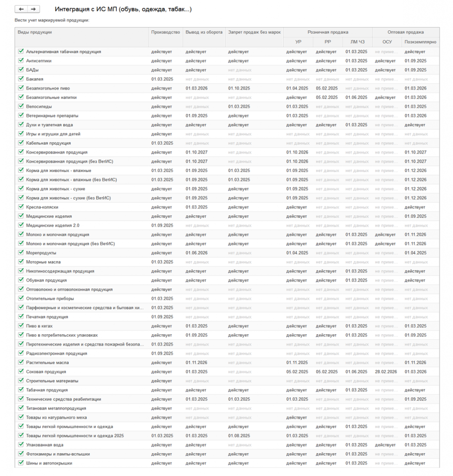This screenshot has height=476, width=453.
Task: Select the Обувная продукция row
Action: click(x=227, y=280)
